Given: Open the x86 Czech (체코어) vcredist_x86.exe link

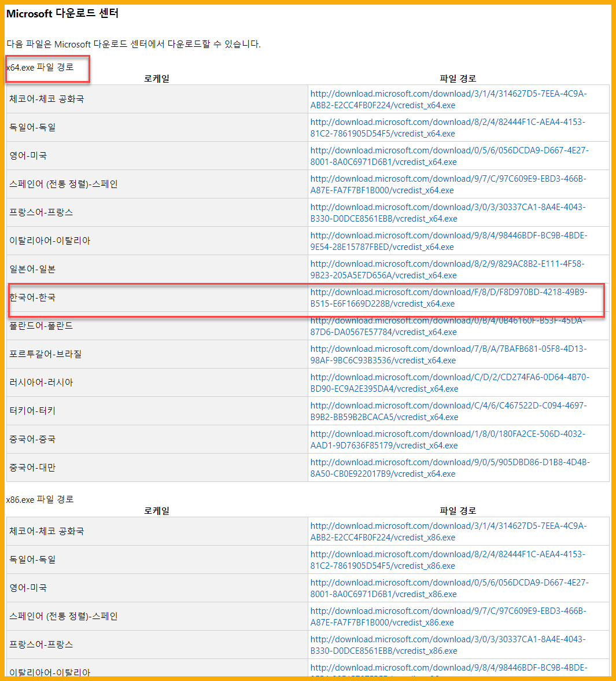Looking at the screenshot, I should click(x=448, y=532).
